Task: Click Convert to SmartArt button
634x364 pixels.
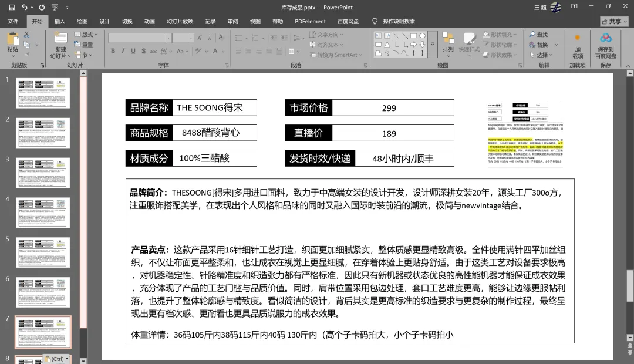Action: click(x=336, y=55)
